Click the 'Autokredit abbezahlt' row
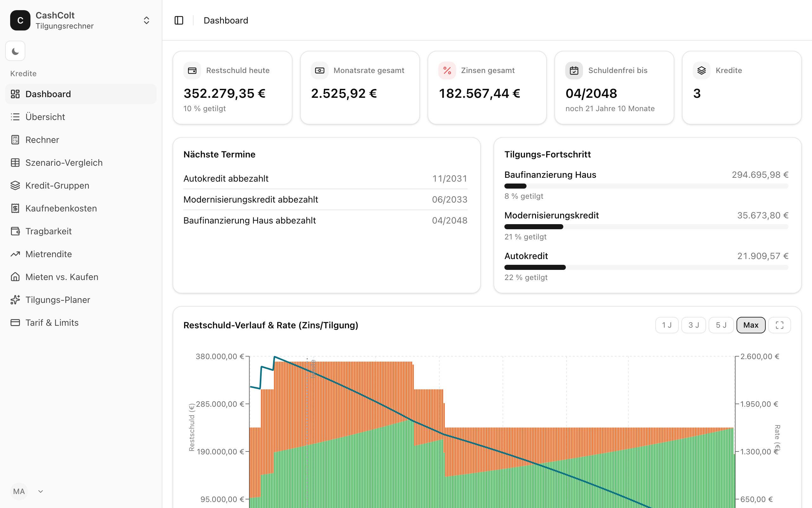The image size is (812, 508). tap(325, 178)
